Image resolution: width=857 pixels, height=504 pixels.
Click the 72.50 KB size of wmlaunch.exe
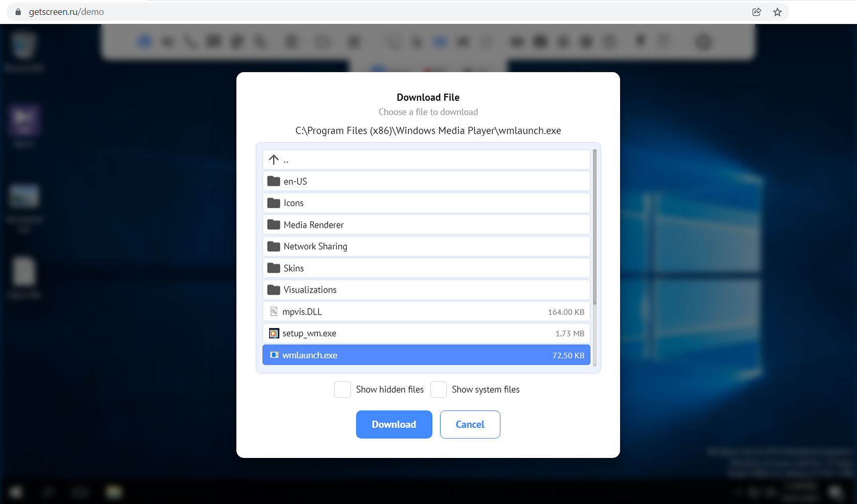[x=568, y=356]
